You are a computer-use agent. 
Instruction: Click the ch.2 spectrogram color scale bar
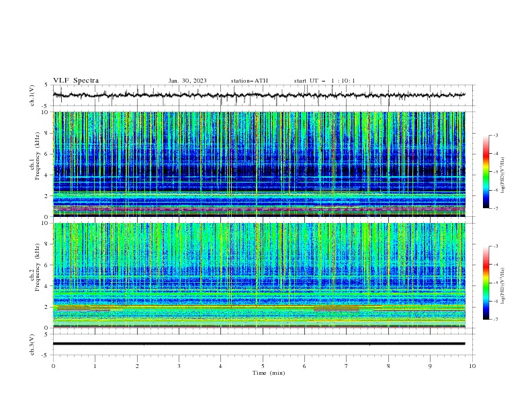coord(486,283)
